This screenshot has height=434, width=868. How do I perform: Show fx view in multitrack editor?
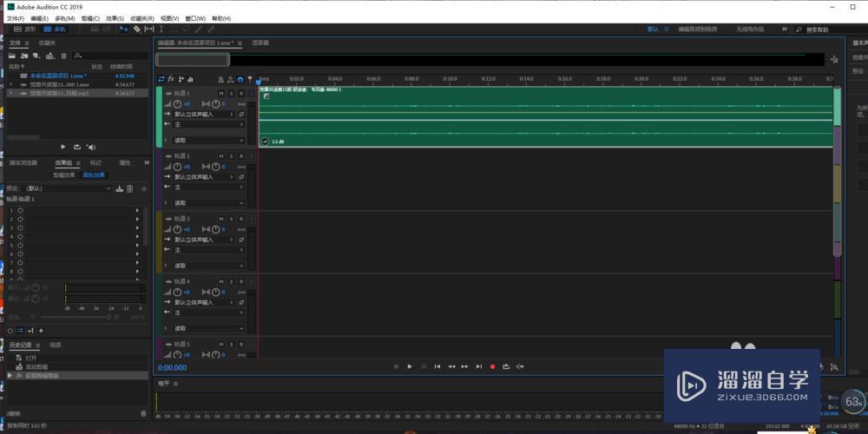tap(171, 79)
